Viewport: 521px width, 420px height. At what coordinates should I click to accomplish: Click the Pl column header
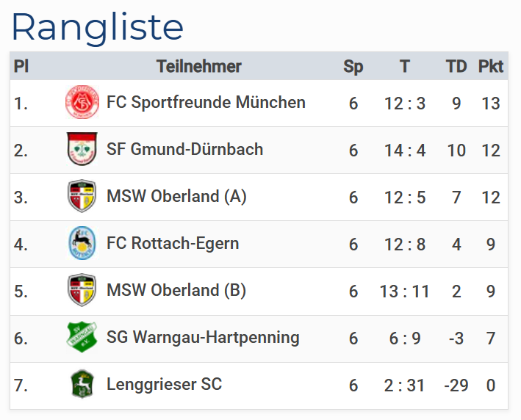[x=21, y=67]
